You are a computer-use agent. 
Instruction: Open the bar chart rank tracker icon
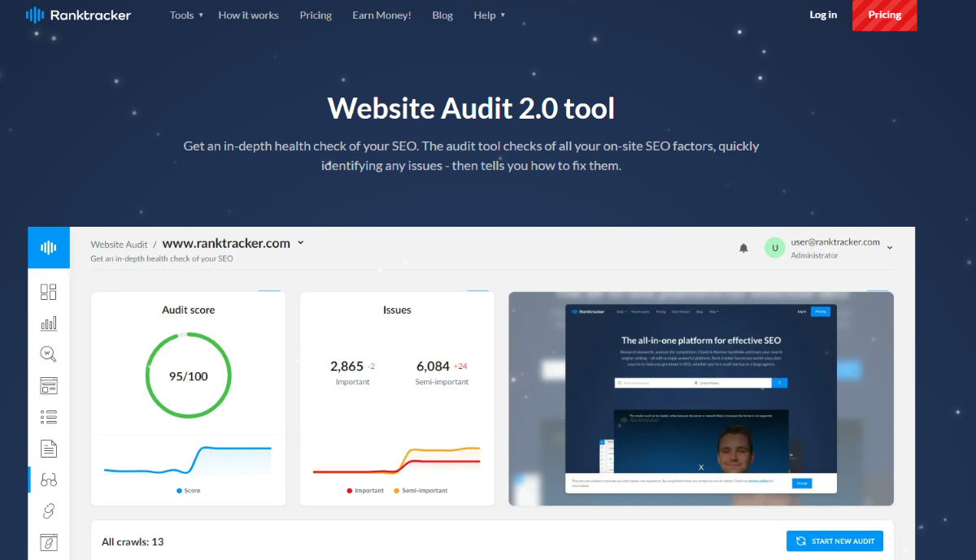coord(49,323)
